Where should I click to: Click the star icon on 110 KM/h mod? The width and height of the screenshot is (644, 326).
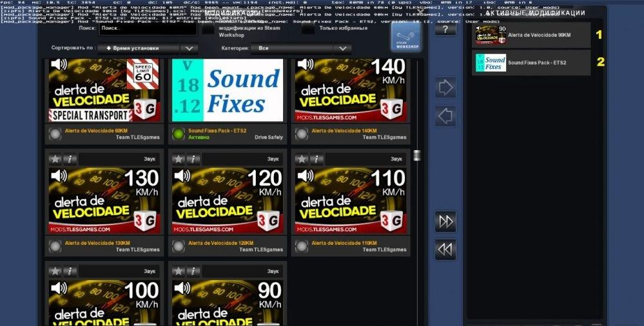(301, 159)
